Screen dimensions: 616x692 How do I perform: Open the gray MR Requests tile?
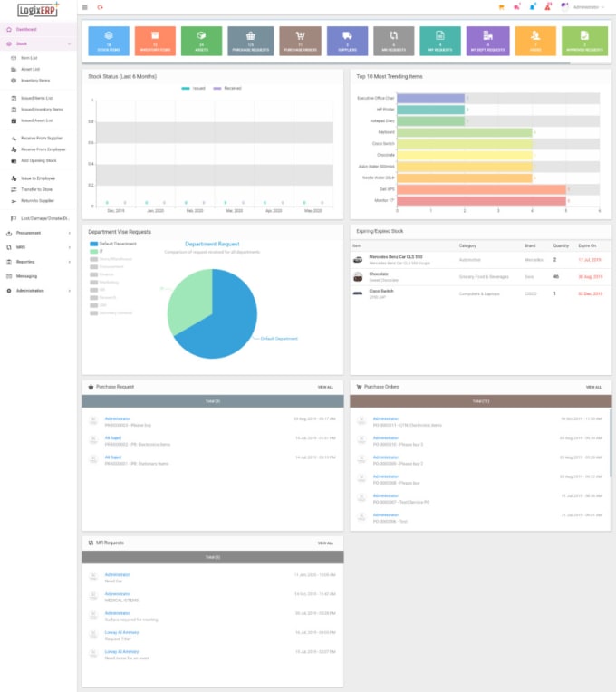pyautogui.click(x=393, y=41)
